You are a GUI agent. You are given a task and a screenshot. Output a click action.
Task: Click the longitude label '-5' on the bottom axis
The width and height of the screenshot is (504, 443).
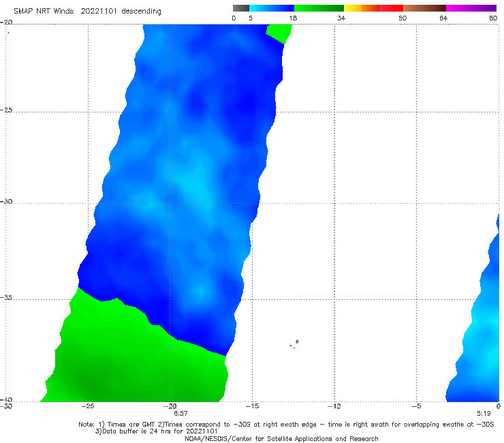pyautogui.click(x=416, y=406)
